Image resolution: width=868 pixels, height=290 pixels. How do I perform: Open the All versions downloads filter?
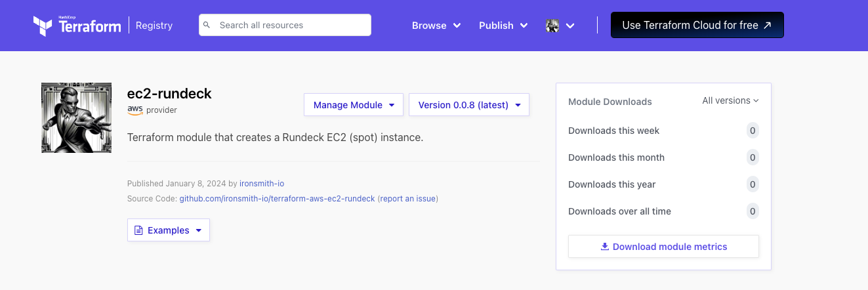click(x=730, y=100)
